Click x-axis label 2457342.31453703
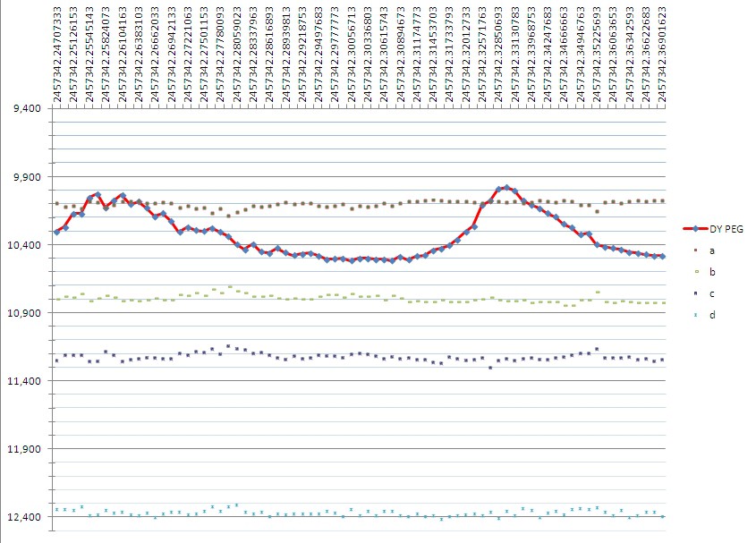Viewport: 756px width, 543px height. coord(434,55)
